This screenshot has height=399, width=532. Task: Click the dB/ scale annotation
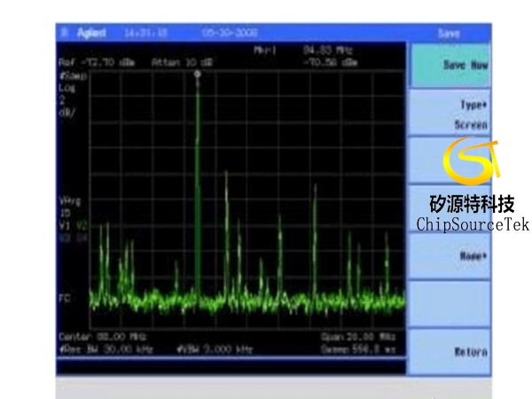click(66, 113)
